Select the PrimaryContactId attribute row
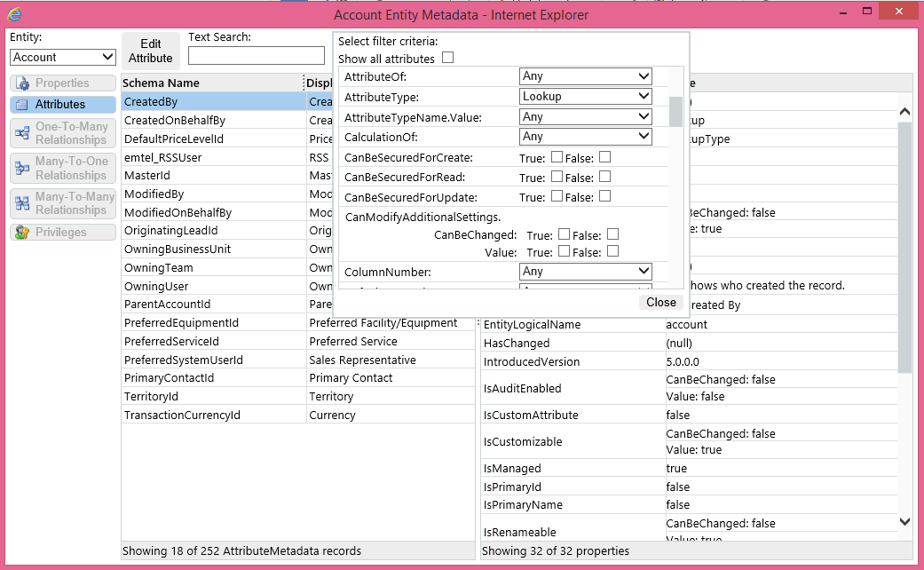 pyautogui.click(x=298, y=378)
